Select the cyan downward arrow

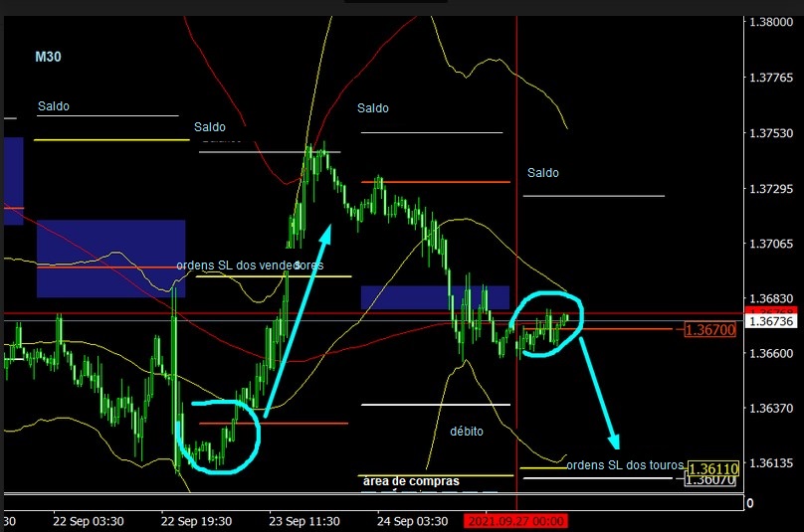[600, 393]
